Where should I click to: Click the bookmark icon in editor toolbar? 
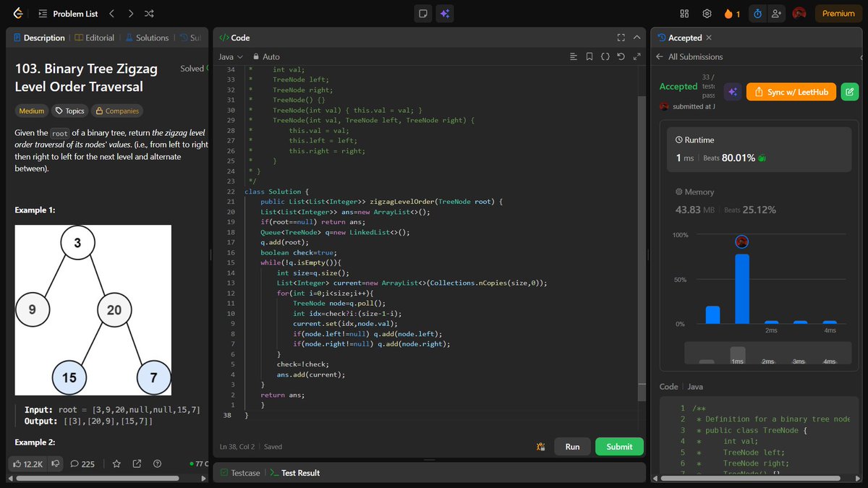(x=590, y=56)
